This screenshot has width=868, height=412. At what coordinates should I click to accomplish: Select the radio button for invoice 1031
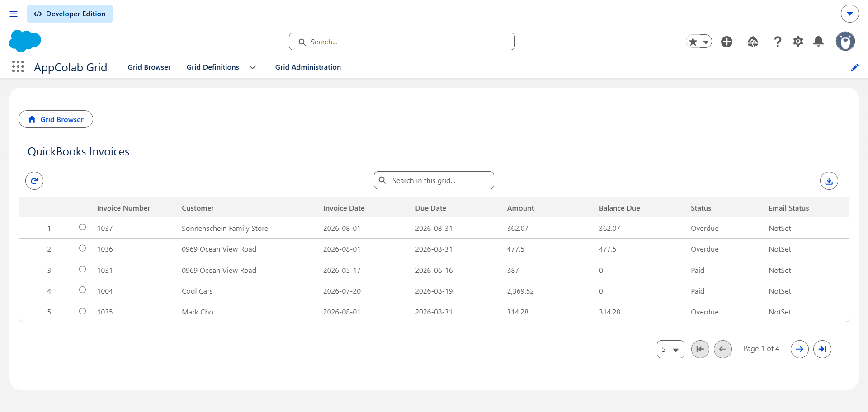click(82, 269)
